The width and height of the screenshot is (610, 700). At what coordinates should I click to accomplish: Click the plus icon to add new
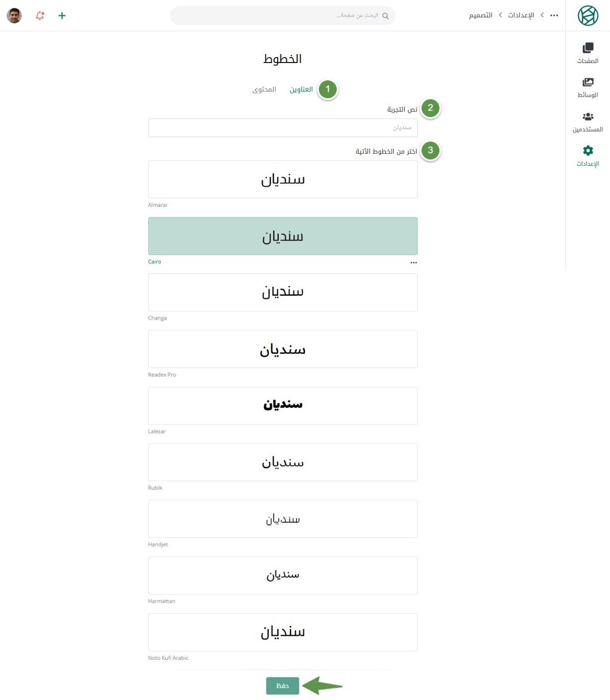(x=62, y=15)
